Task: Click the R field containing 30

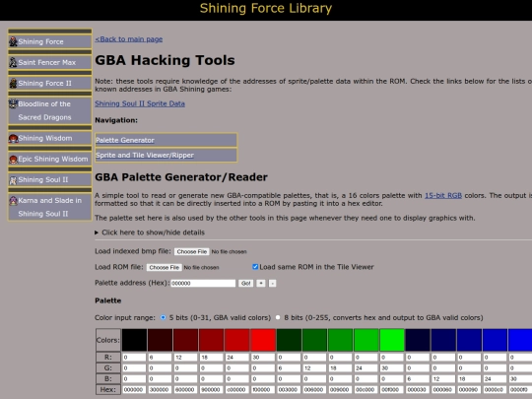Action: (x=263, y=358)
